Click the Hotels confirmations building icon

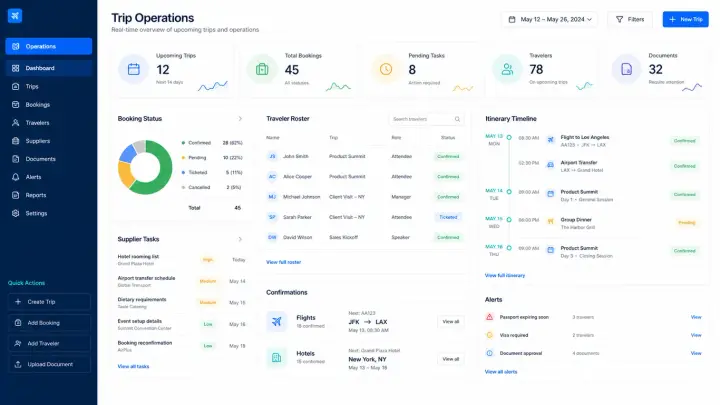click(276, 357)
